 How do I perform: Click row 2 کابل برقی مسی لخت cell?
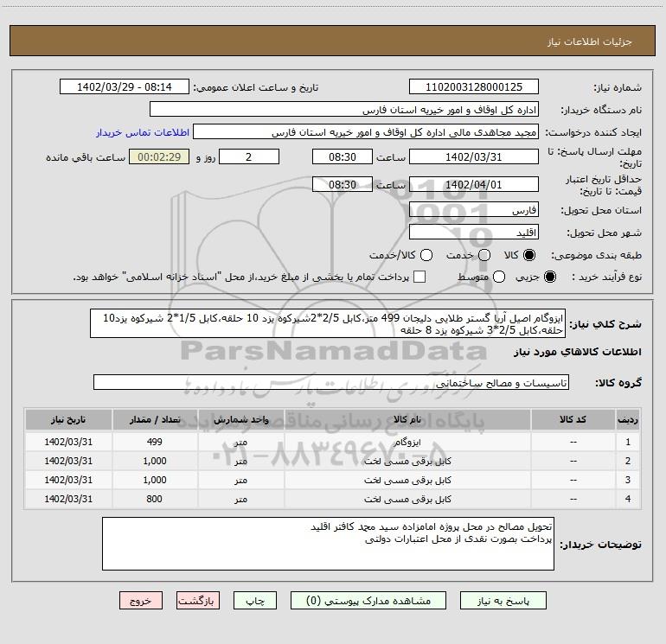click(x=407, y=461)
